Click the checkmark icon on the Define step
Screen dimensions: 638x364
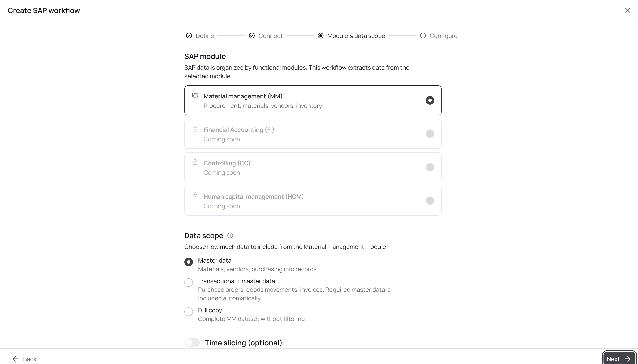click(189, 36)
